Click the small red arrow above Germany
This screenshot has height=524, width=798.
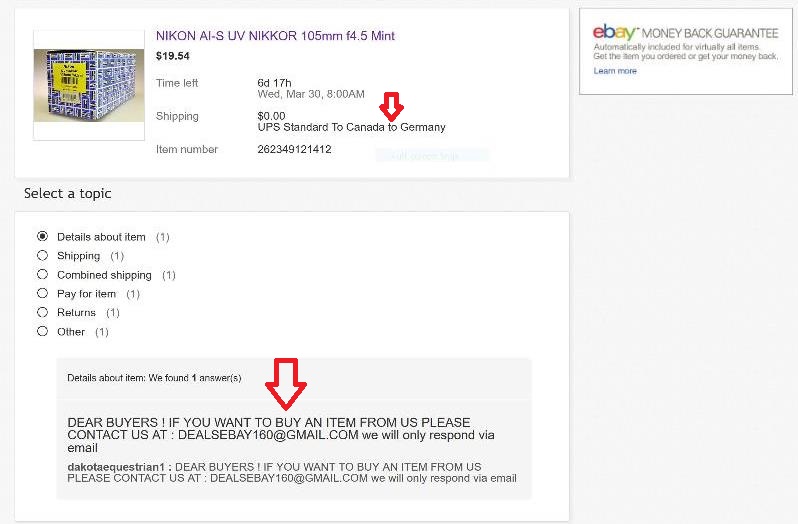click(x=391, y=107)
